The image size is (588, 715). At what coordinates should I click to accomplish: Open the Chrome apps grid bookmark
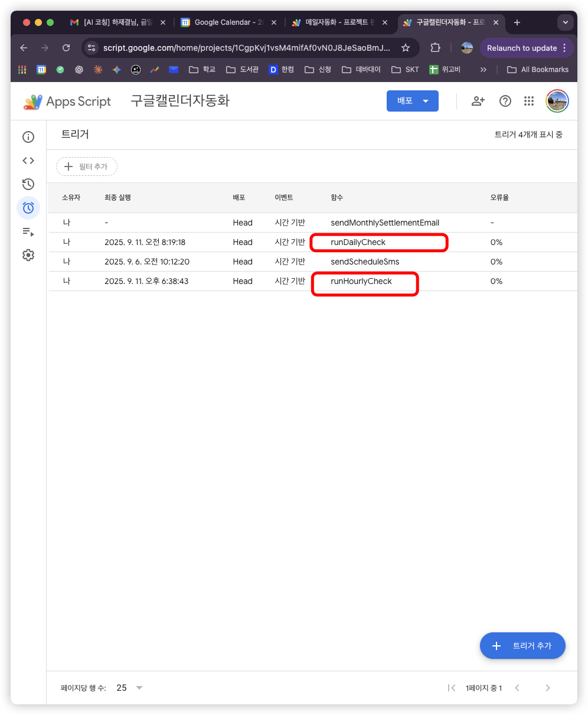22,70
